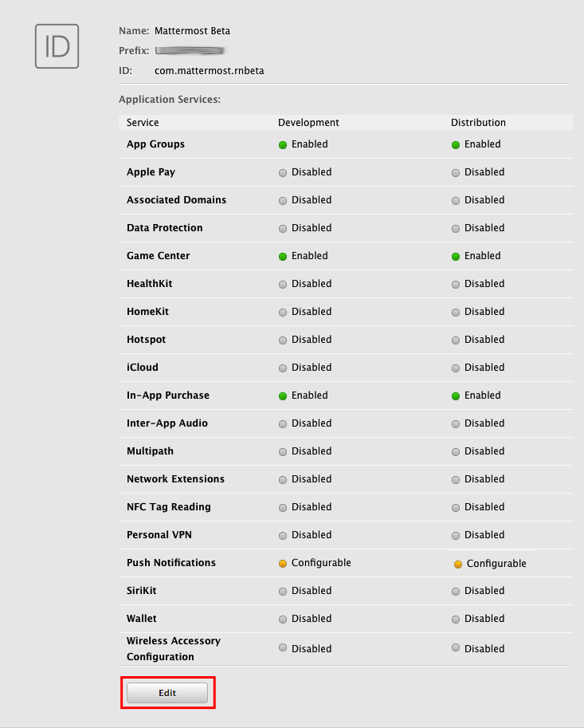The height and width of the screenshot is (728, 584).
Task: Click the Wireless Accessory Configuration label
Action: pyautogui.click(x=174, y=649)
